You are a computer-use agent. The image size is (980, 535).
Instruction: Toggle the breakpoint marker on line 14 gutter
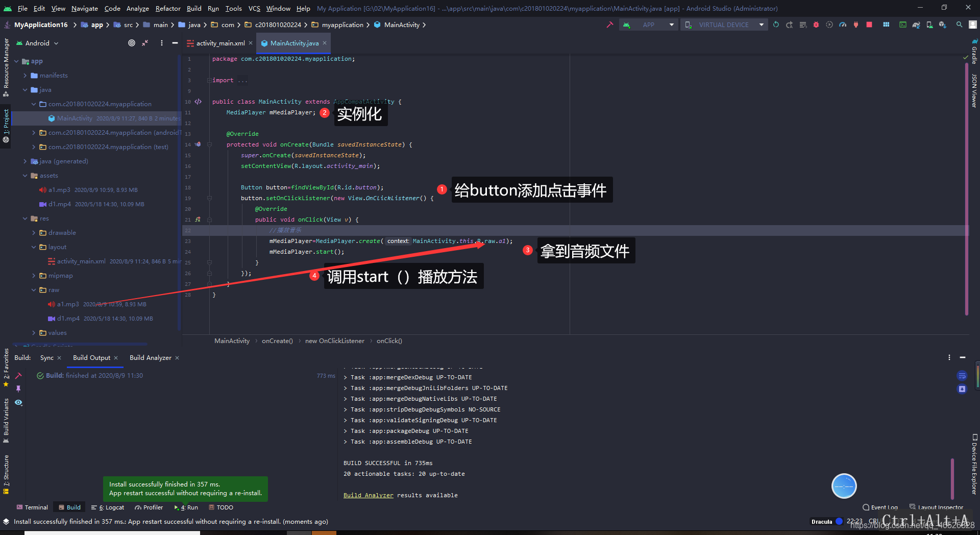click(198, 144)
